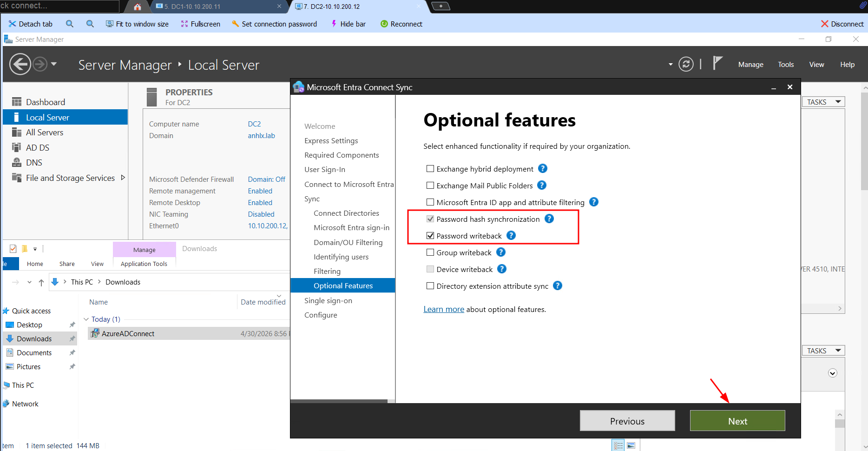Viewport: 868px width, 451px height.
Task: Uncheck Password writeback checkbox
Action: click(430, 236)
